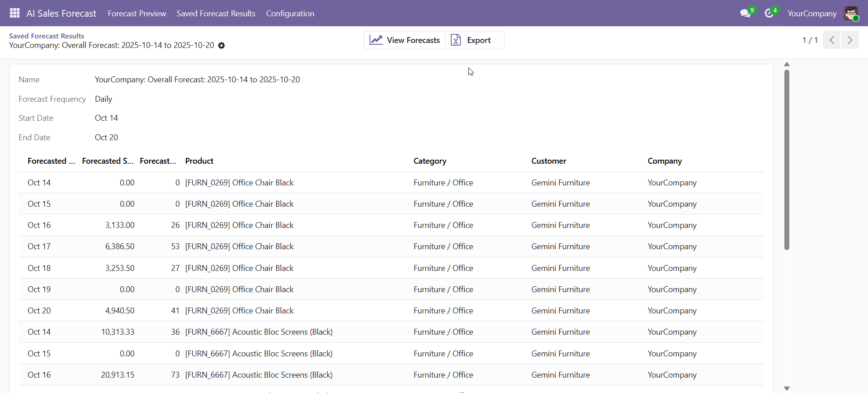Screen dimensions: 868x393
Task: Open the messages chat bubble icon
Action: coord(745,14)
